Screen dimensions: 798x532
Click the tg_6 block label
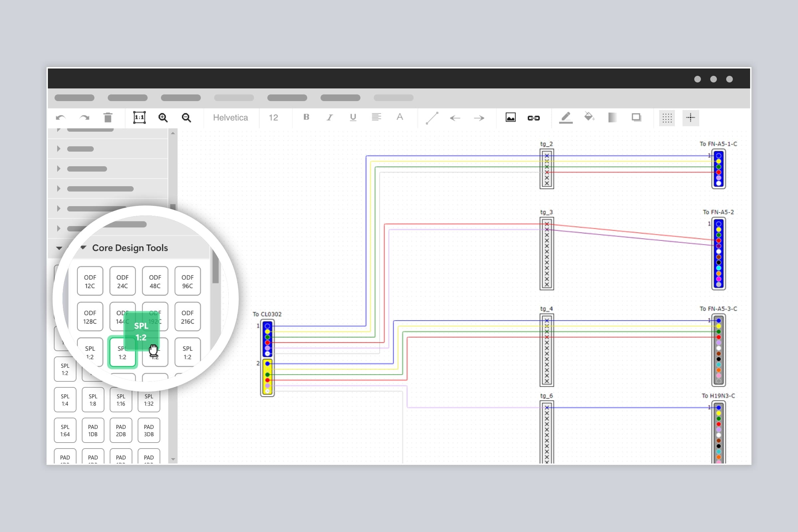point(546,396)
